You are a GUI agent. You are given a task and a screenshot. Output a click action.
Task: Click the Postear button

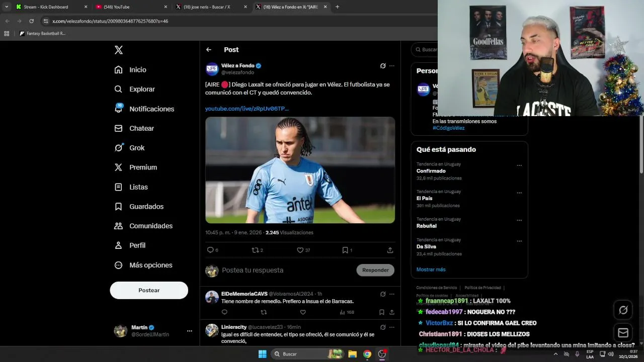click(149, 290)
